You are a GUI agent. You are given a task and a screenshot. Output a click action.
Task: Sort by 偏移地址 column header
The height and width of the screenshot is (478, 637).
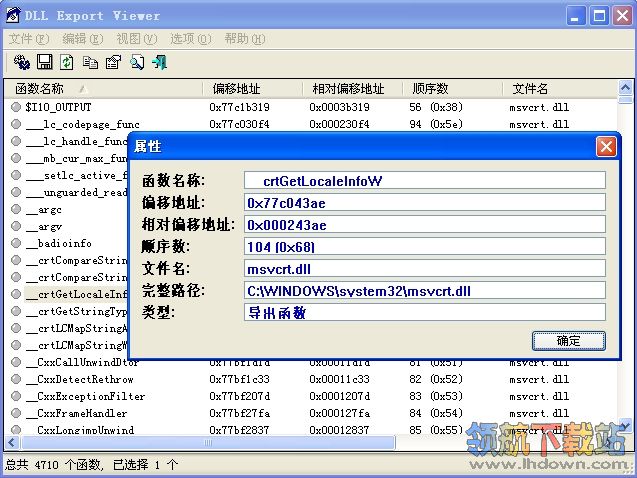[253, 89]
